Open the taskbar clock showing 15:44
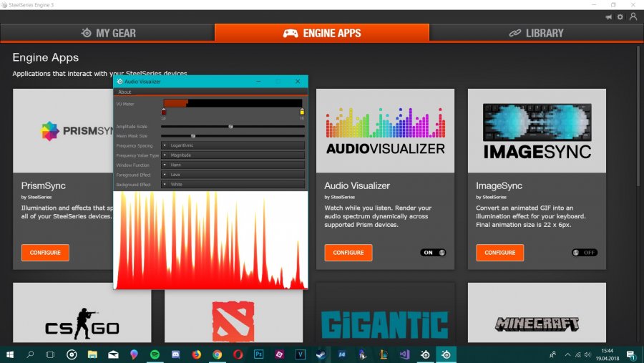This screenshot has height=363, width=644. click(x=608, y=354)
